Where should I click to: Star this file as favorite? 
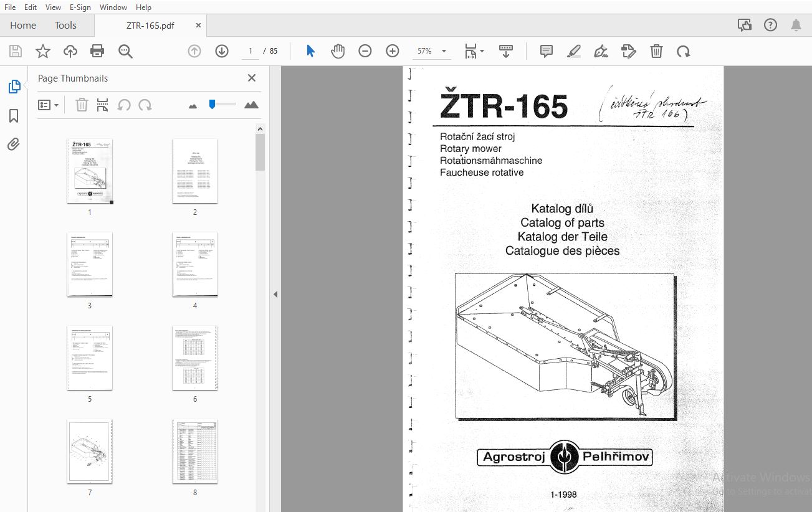coord(42,51)
